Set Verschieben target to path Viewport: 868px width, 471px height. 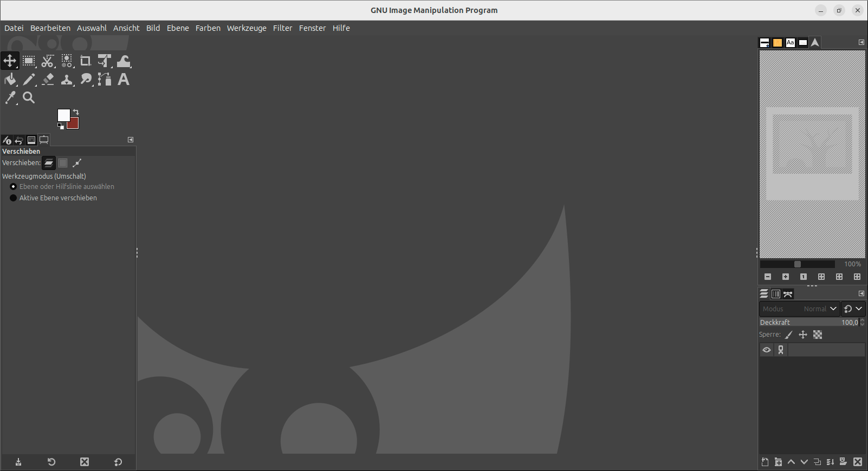[x=77, y=162]
